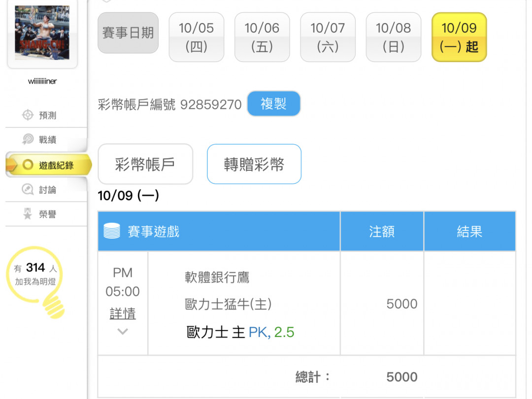Click the coin icon beside 遊戲紀錄
The height and width of the screenshot is (399, 532).
(28, 165)
